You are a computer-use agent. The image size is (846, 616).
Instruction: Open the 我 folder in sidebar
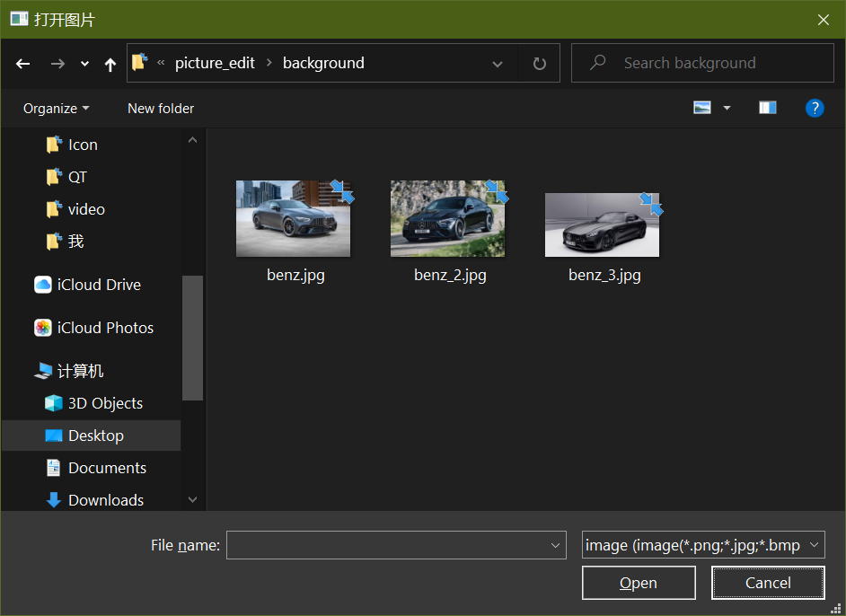[75, 242]
